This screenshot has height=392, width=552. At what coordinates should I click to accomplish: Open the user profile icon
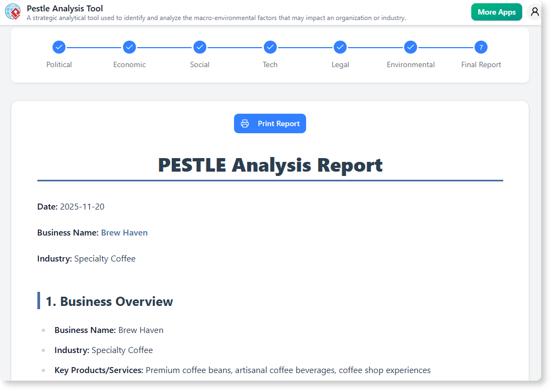click(534, 11)
